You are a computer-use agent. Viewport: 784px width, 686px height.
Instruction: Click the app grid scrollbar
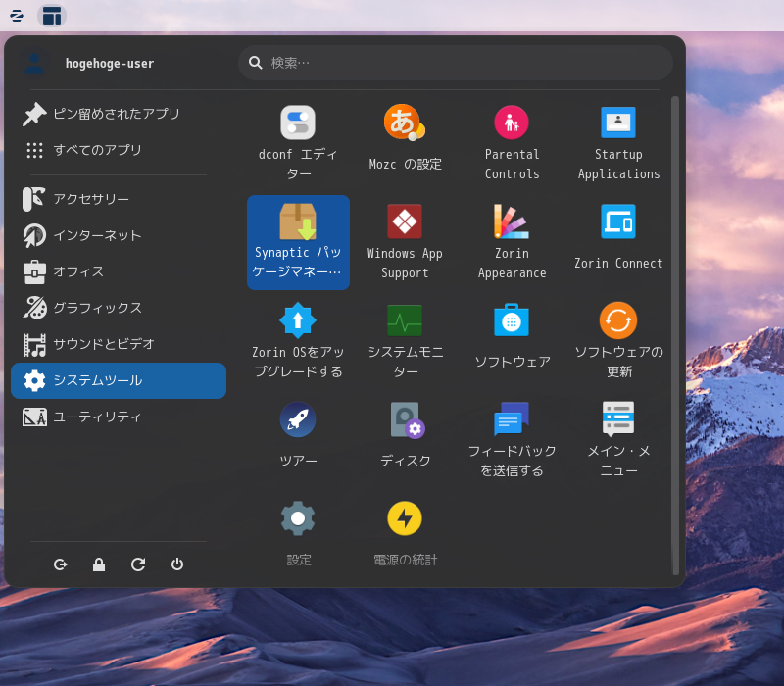coord(675,335)
